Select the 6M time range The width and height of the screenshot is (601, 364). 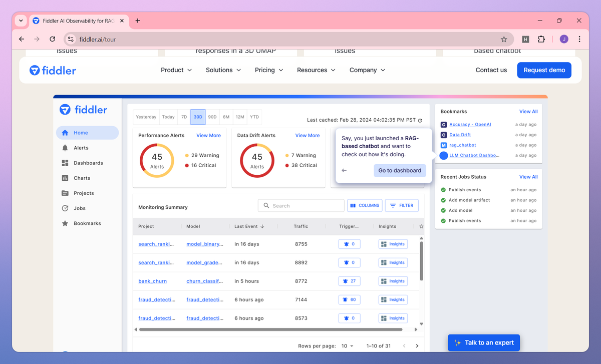226,117
